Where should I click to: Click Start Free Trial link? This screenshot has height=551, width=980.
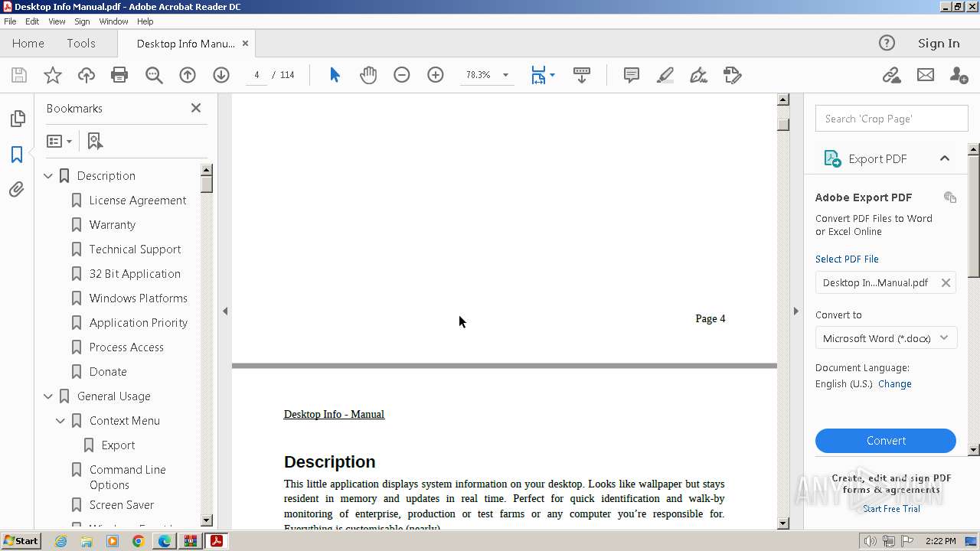pyautogui.click(x=891, y=509)
